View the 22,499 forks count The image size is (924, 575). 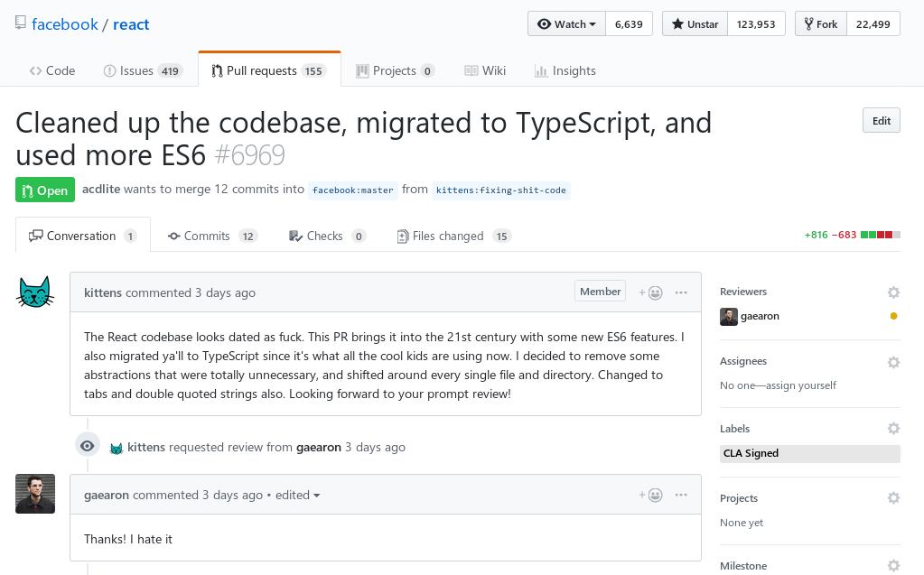click(873, 24)
